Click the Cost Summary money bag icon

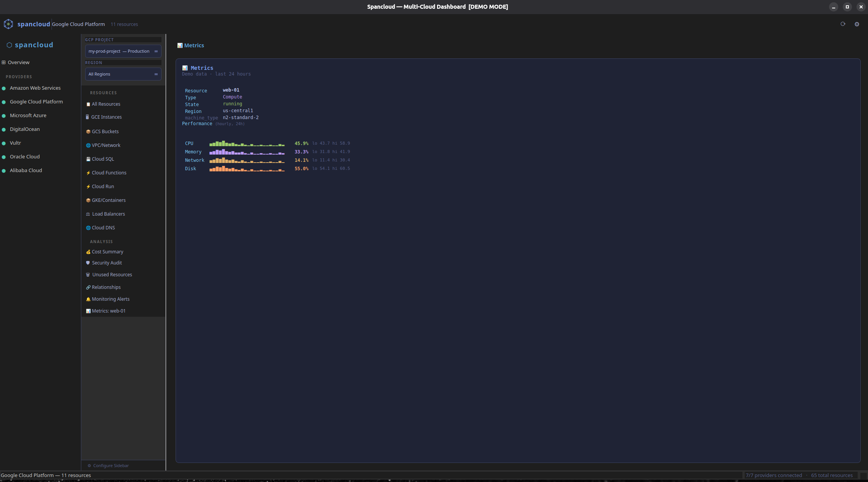pyautogui.click(x=88, y=252)
